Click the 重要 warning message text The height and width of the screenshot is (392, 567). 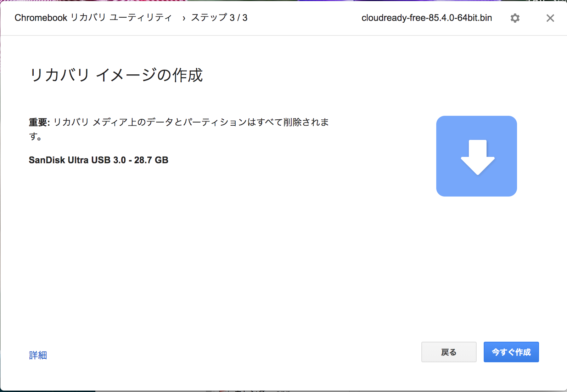[179, 129]
